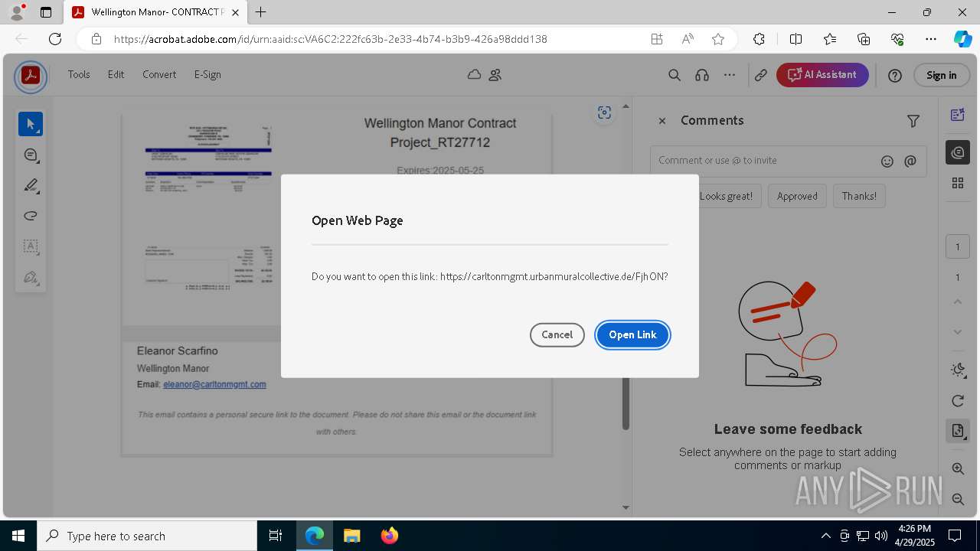
Task: Click the emoji smiley icon
Action: (x=887, y=161)
